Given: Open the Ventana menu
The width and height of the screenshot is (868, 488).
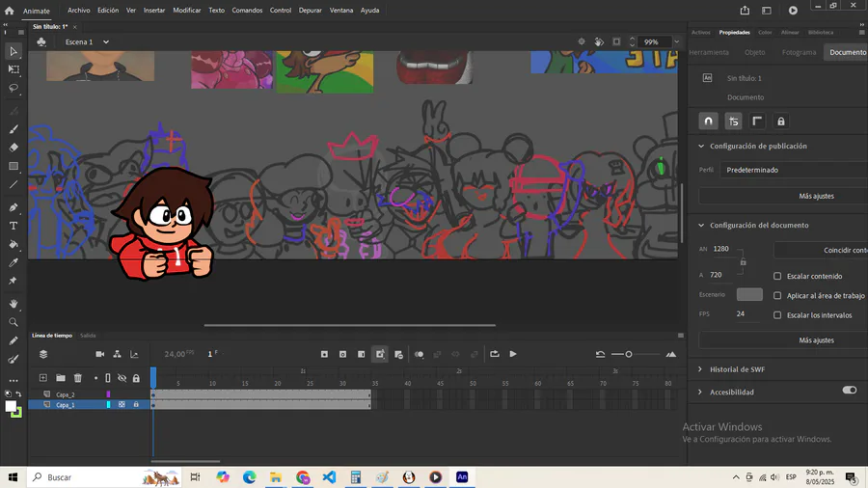Looking at the screenshot, I should (x=341, y=10).
